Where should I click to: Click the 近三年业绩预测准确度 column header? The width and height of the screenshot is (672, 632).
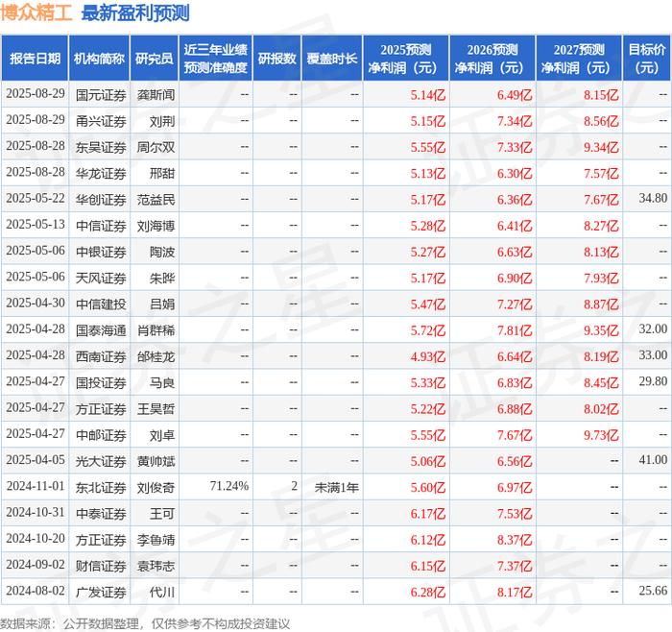pyautogui.click(x=216, y=59)
